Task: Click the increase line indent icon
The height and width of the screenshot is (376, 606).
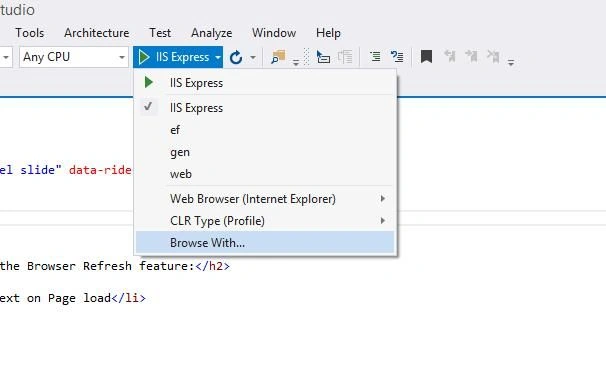Action: [x=397, y=57]
